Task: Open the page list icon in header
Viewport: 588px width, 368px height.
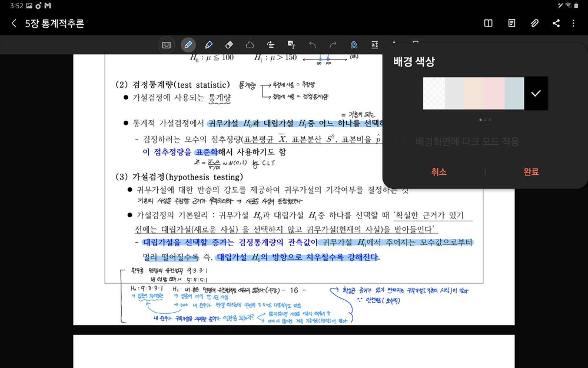Action: pos(511,24)
